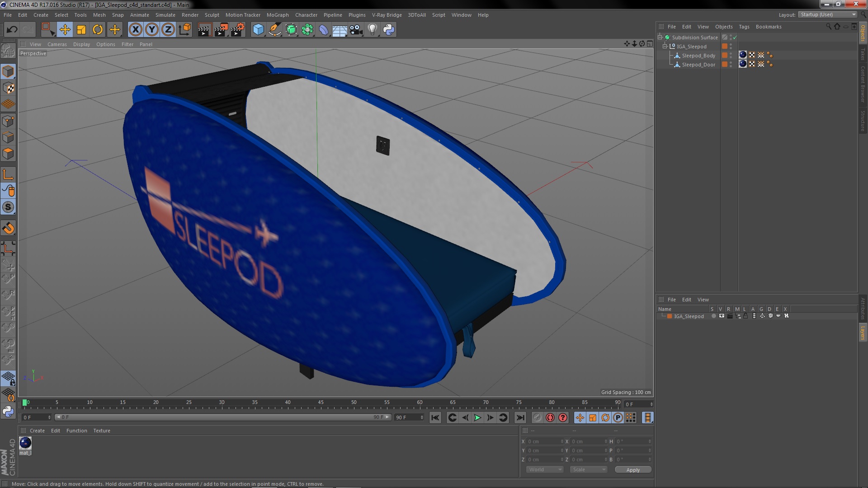Open Layer Manager View menu
The width and height of the screenshot is (868, 488).
click(703, 300)
